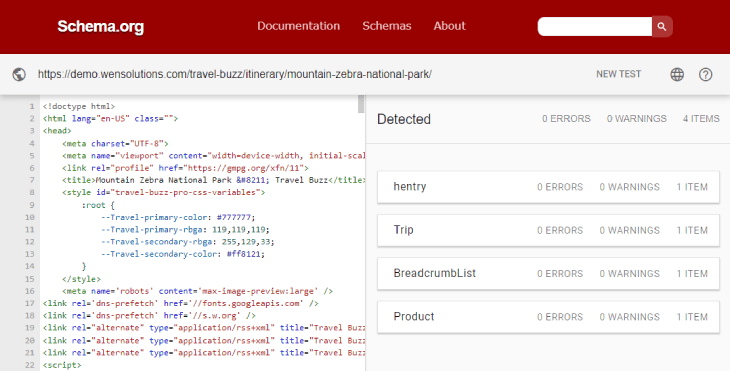Viewport: 730px width, 371px height.
Task: Click the site search input field
Action: click(x=595, y=27)
